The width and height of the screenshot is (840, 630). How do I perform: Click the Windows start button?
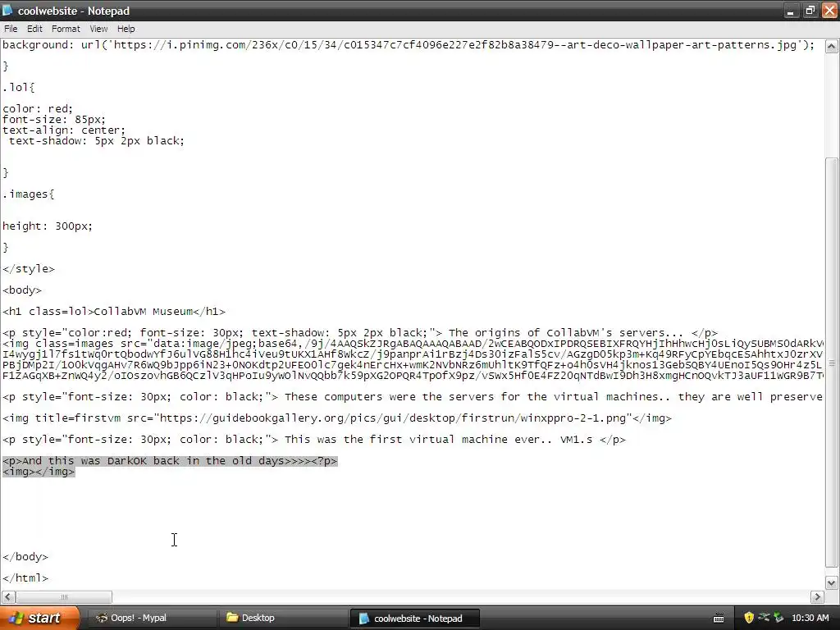point(38,618)
